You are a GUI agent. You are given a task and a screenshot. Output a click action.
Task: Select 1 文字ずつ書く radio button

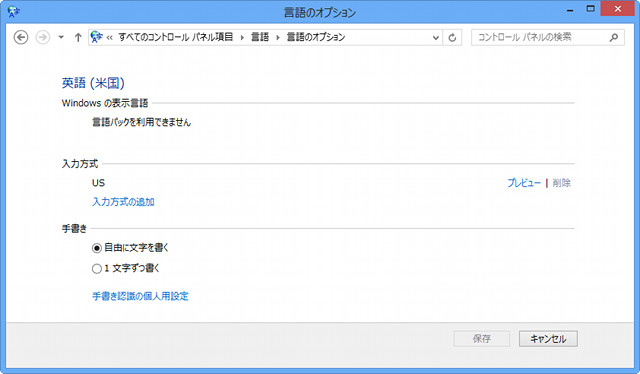[97, 269]
